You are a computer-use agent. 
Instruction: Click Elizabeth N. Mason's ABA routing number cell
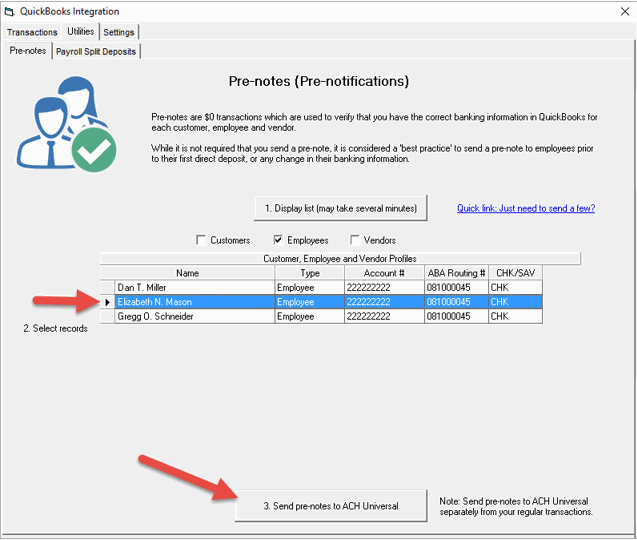coord(456,302)
